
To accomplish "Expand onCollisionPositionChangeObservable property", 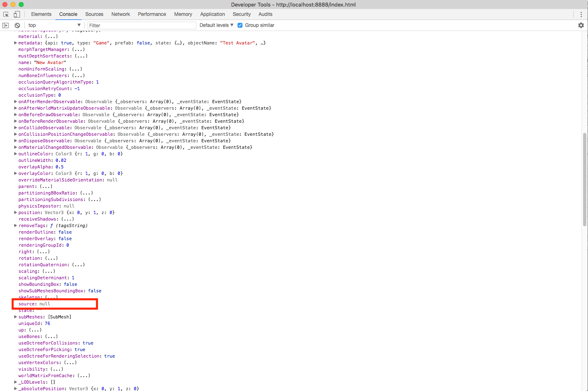I will 15,134.
